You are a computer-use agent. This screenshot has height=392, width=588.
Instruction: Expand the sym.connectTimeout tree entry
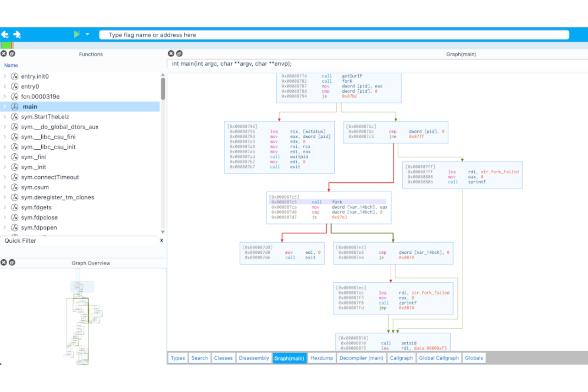[x=5, y=177]
